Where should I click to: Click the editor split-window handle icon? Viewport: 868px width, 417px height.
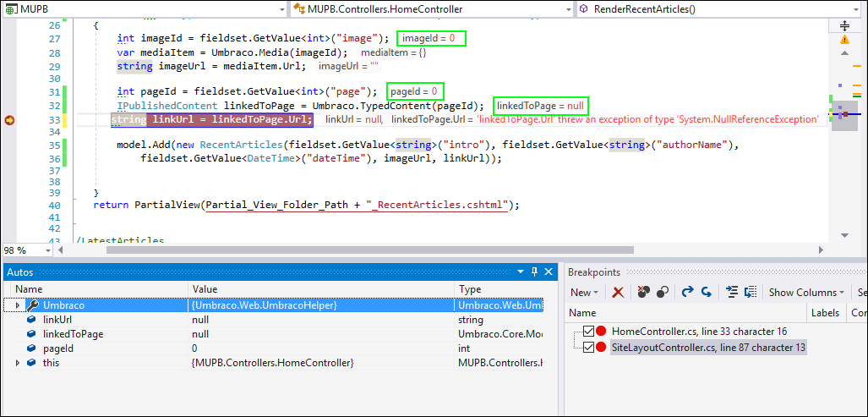(844, 25)
